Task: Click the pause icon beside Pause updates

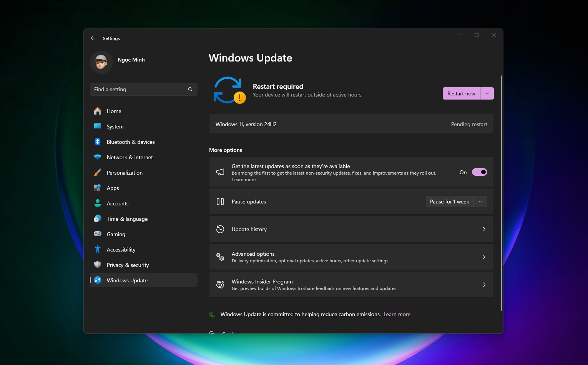Action: click(x=220, y=202)
